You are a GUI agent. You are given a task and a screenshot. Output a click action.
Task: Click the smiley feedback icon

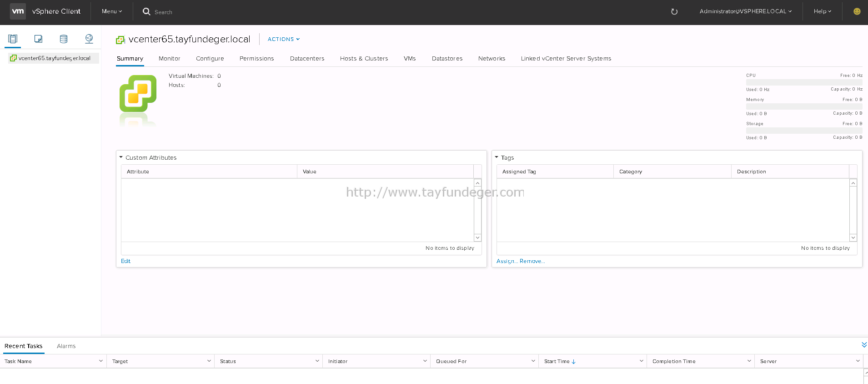[x=857, y=11]
